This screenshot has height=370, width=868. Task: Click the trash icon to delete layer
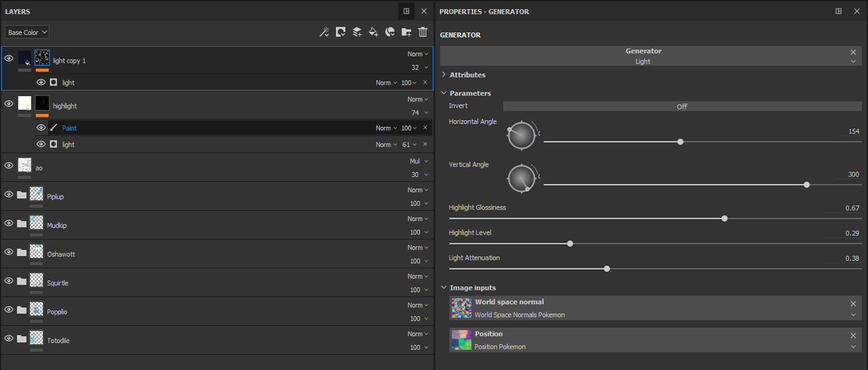coord(423,32)
